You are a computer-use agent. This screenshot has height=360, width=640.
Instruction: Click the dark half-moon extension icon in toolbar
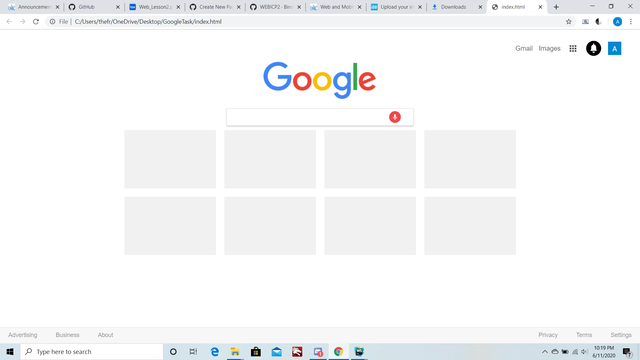click(x=599, y=22)
